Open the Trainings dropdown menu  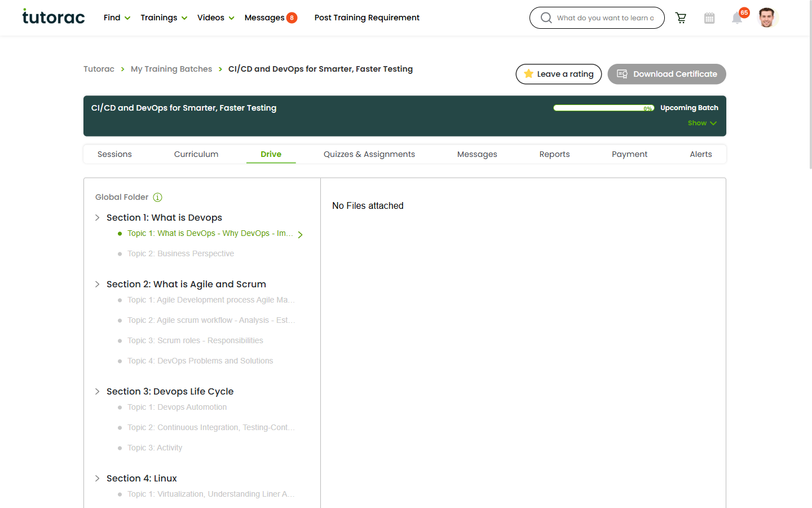pyautogui.click(x=164, y=17)
